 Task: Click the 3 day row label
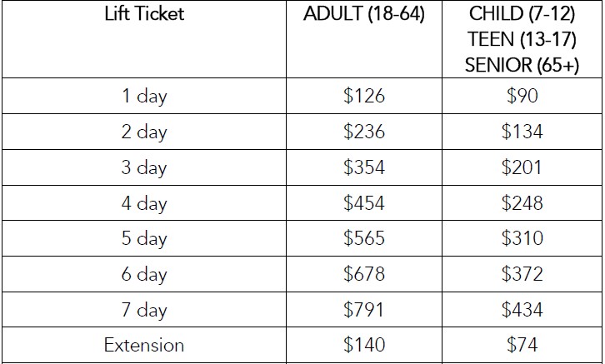point(144,167)
